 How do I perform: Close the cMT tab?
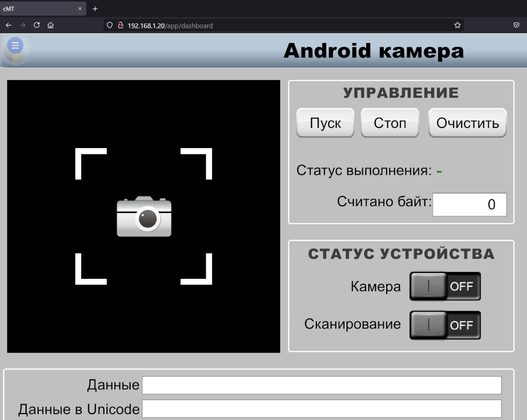pyautogui.click(x=80, y=9)
